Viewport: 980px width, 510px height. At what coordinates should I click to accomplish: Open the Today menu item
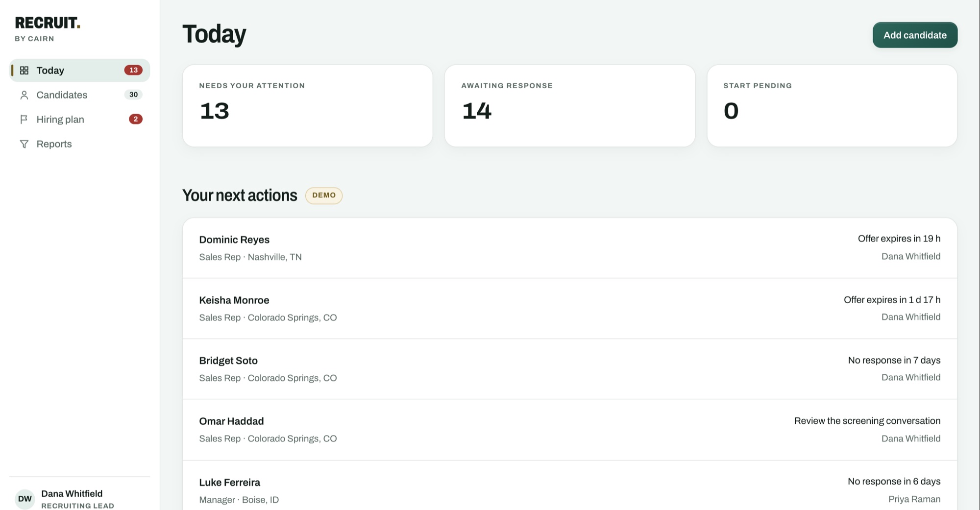click(79, 71)
